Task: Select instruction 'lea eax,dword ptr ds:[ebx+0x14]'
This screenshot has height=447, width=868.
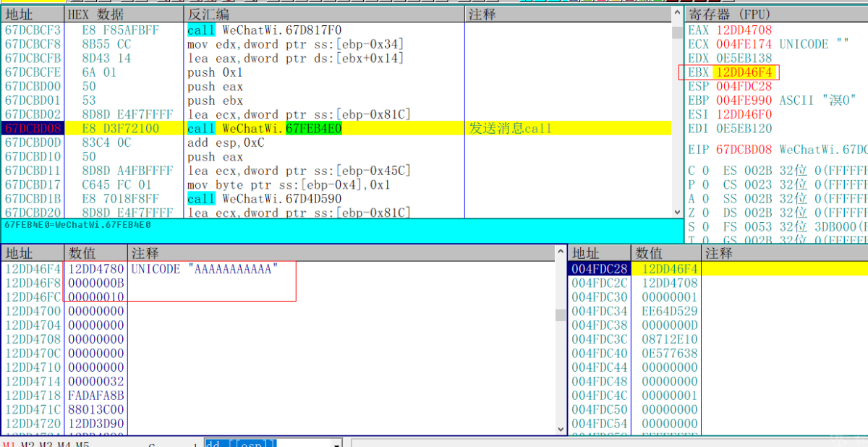Action: pyautogui.click(x=295, y=59)
